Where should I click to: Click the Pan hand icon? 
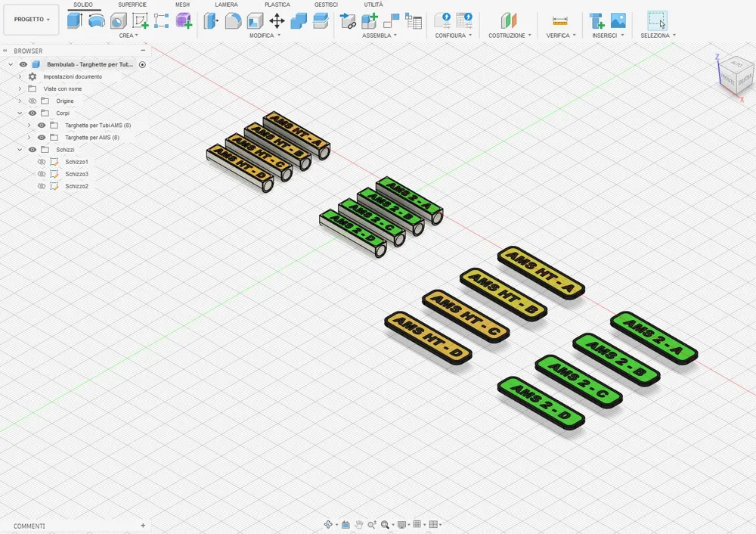click(359, 524)
